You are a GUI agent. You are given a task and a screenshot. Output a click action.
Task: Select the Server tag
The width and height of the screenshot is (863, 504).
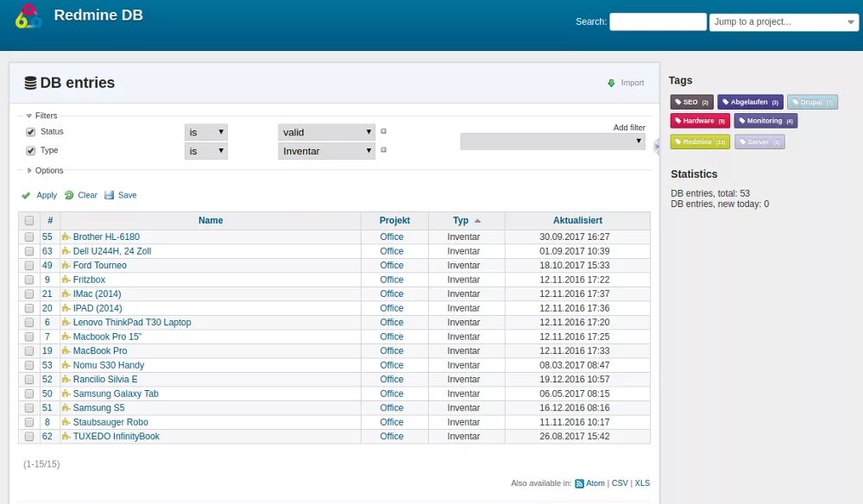[x=759, y=142]
